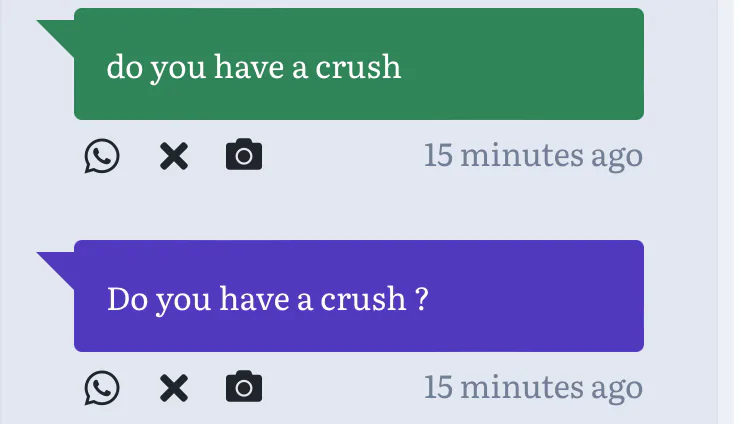Delete the green message with X icon
This screenshot has width=750, height=424.
point(174,156)
